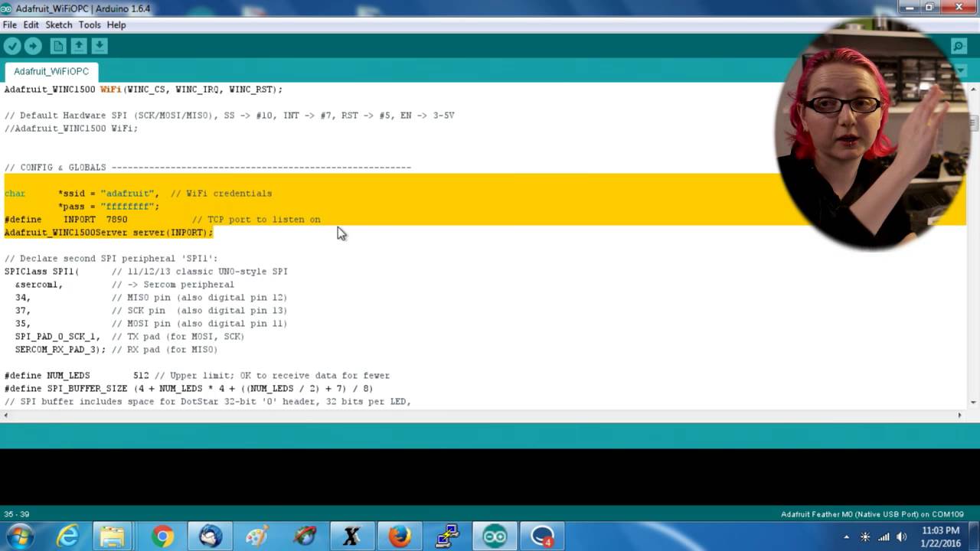The image size is (980, 551).
Task: Click the "Adafruit Feather M0" board status text
Action: (872, 514)
